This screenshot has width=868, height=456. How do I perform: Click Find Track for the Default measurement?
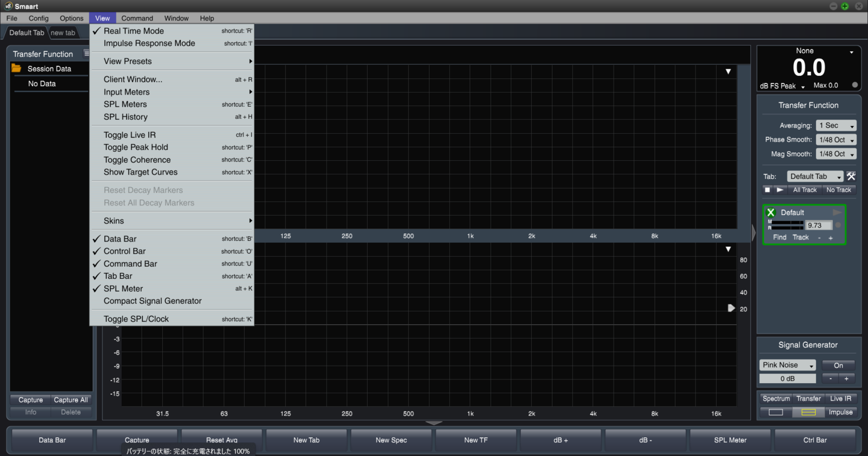pos(779,237)
